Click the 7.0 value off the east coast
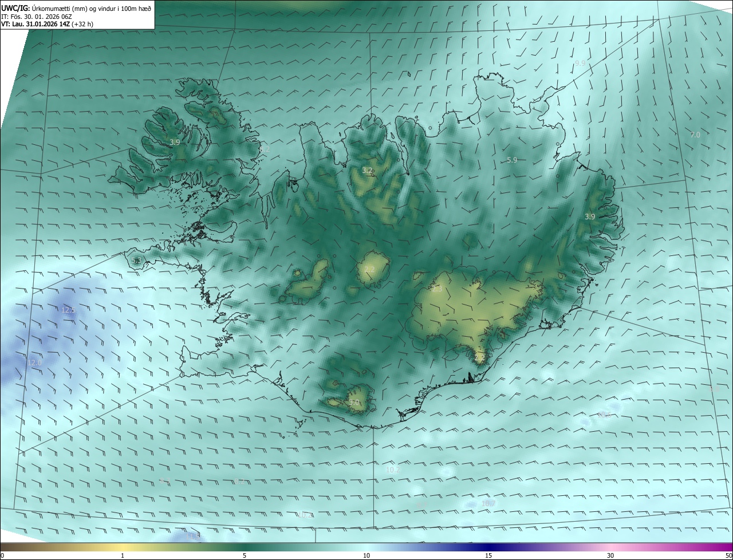Screen dimensions: 733x560 695,135
